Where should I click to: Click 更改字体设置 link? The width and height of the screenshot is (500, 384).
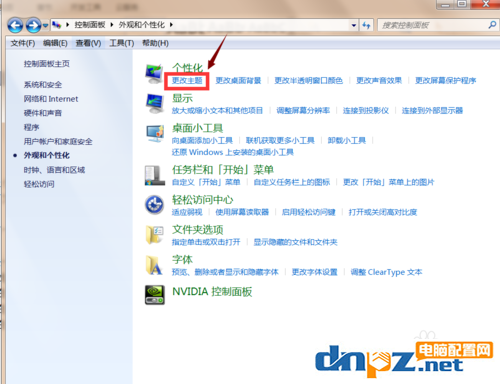315,272
